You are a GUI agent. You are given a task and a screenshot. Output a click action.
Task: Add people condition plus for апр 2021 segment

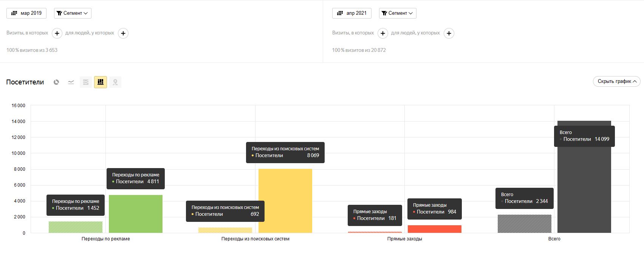449,33
